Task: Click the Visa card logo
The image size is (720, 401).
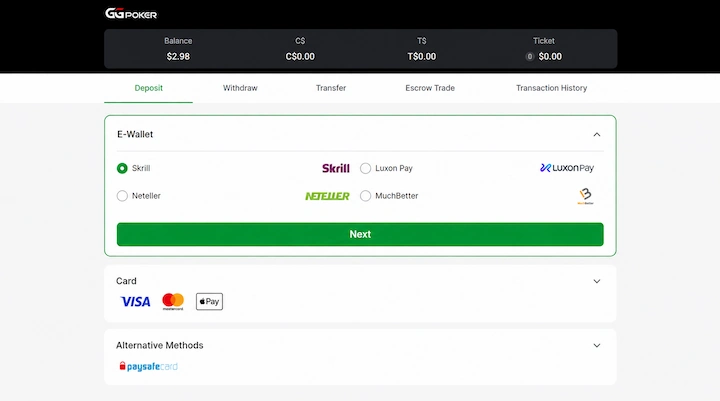Action: (x=135, y=302)
